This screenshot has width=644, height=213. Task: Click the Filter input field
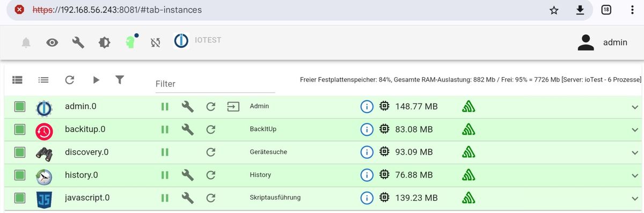215,84
